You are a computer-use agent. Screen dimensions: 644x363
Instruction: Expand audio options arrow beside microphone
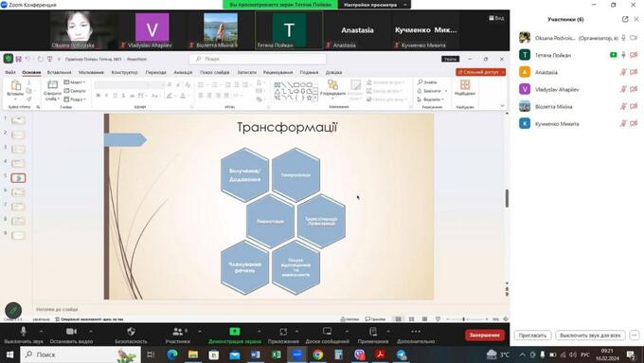[41, 331]
